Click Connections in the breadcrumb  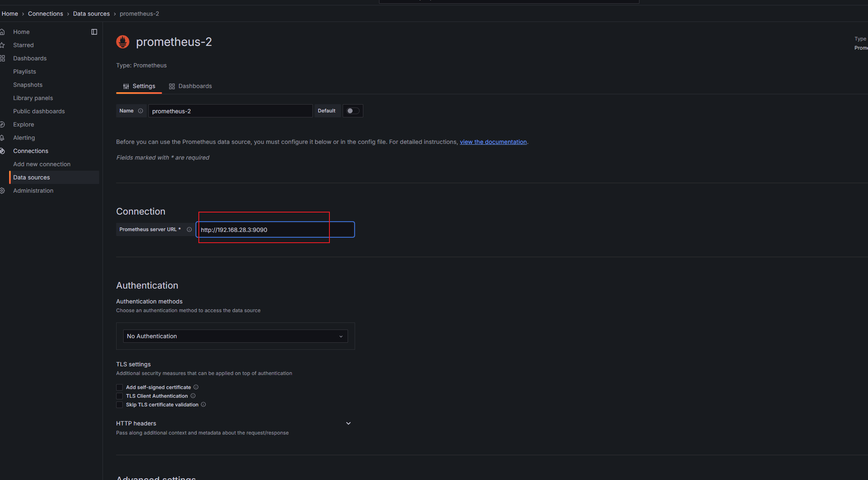coord(45,14)
